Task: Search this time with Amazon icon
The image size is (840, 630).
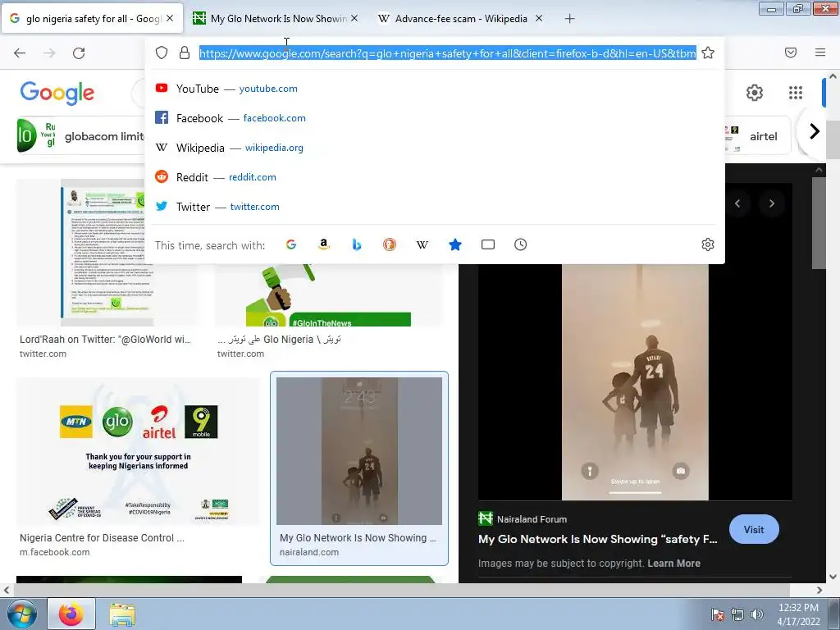Action: (x=323, y=244)
